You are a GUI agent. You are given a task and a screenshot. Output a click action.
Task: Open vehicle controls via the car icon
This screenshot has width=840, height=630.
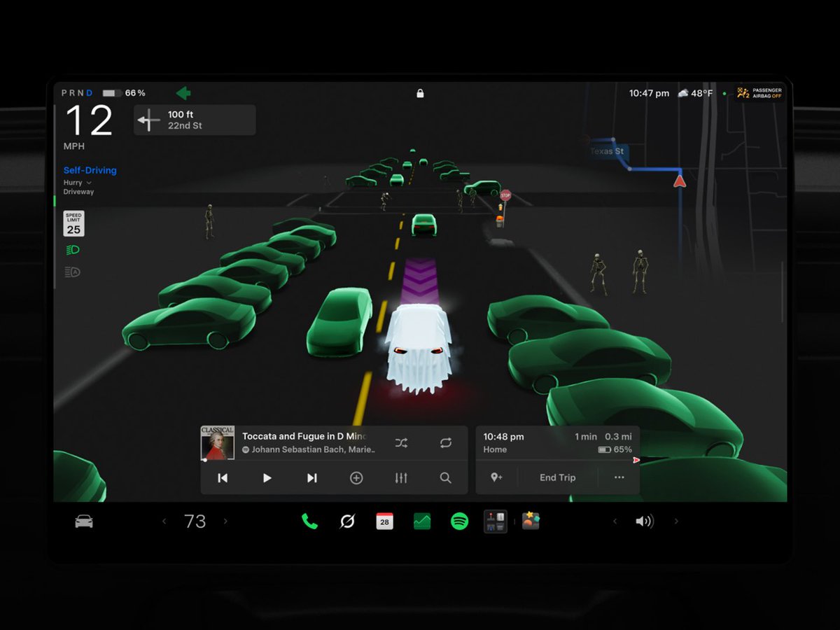(84, 521)
